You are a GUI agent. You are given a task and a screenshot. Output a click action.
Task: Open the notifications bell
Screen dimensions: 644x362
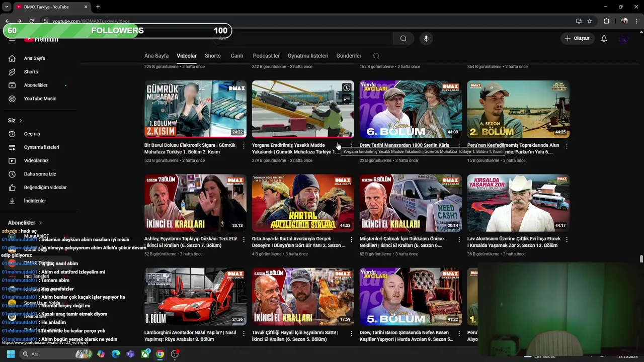pyautogui.click(x=604, y=39)
